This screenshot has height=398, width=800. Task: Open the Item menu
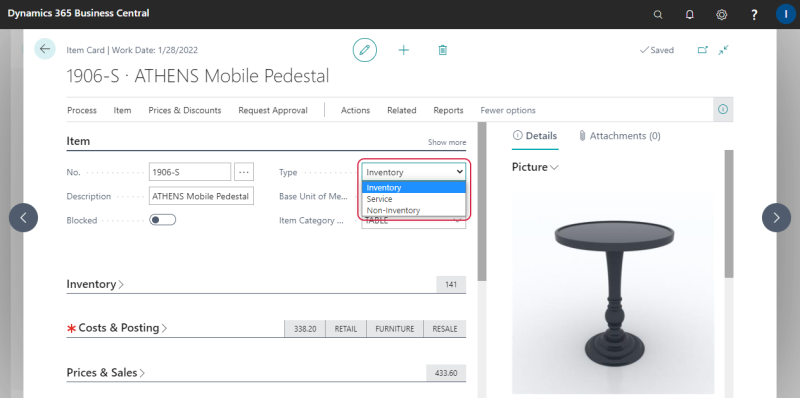122,110
